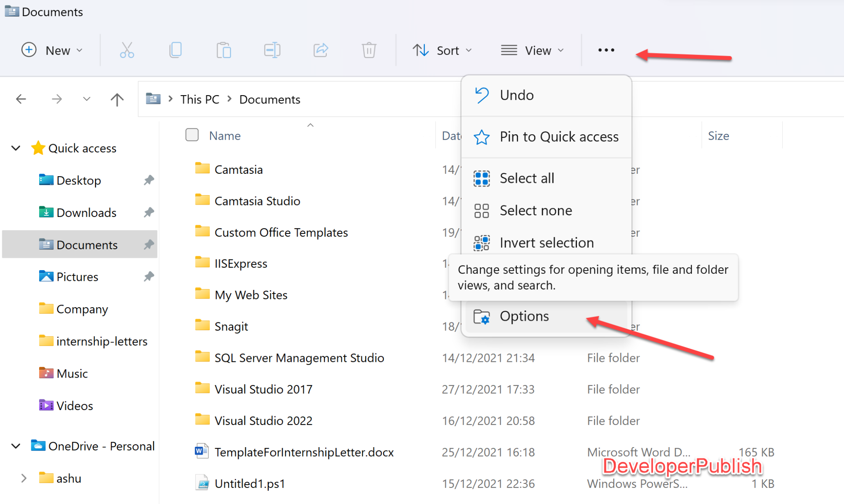Go up one level with the up arrow

117,99
